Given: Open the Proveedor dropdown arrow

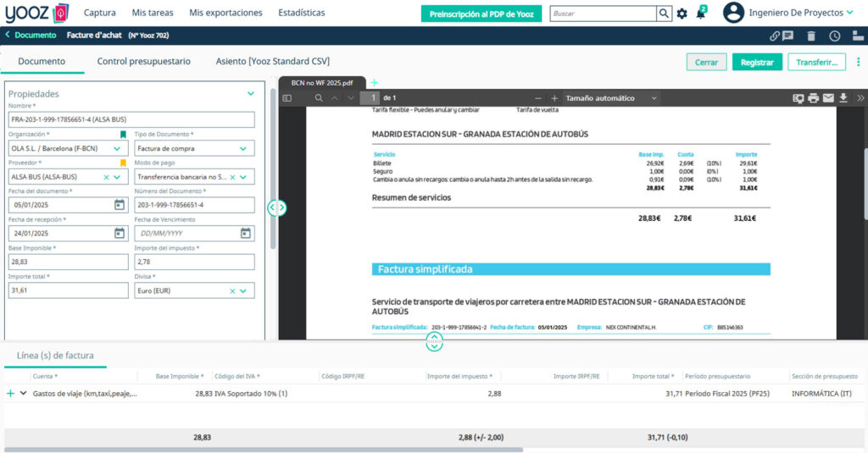Looking at the screenshot, I should pyautogui.click(x=117, y=177).
